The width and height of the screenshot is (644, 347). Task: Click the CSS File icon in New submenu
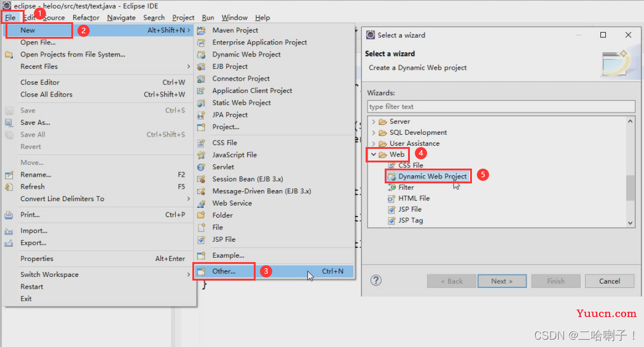click(x=202, y=143)
